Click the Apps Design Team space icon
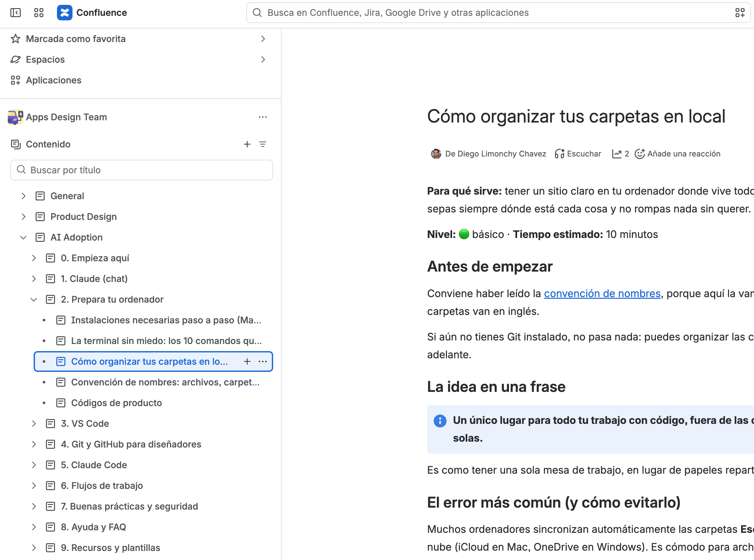This screenshot has width=754, height=560. [15, 117]
